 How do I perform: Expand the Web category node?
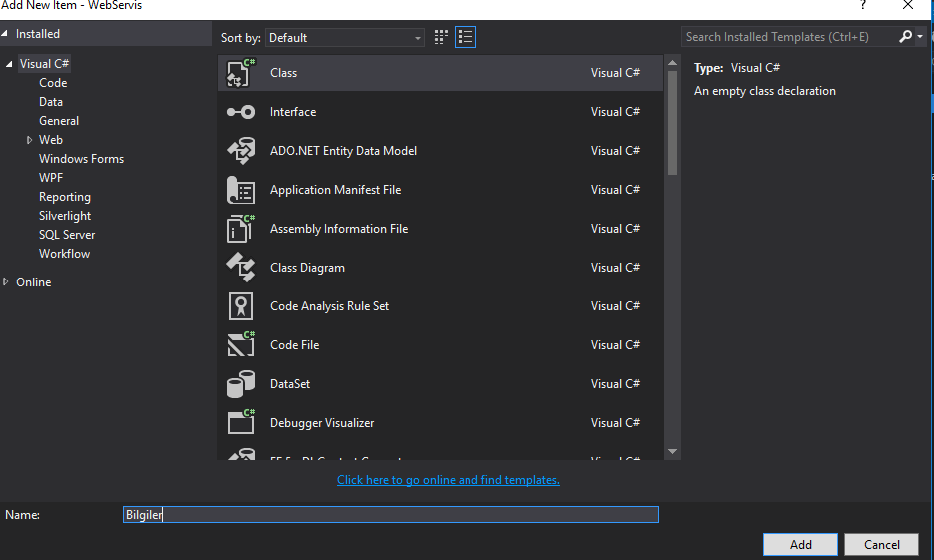tap(29, 140)
